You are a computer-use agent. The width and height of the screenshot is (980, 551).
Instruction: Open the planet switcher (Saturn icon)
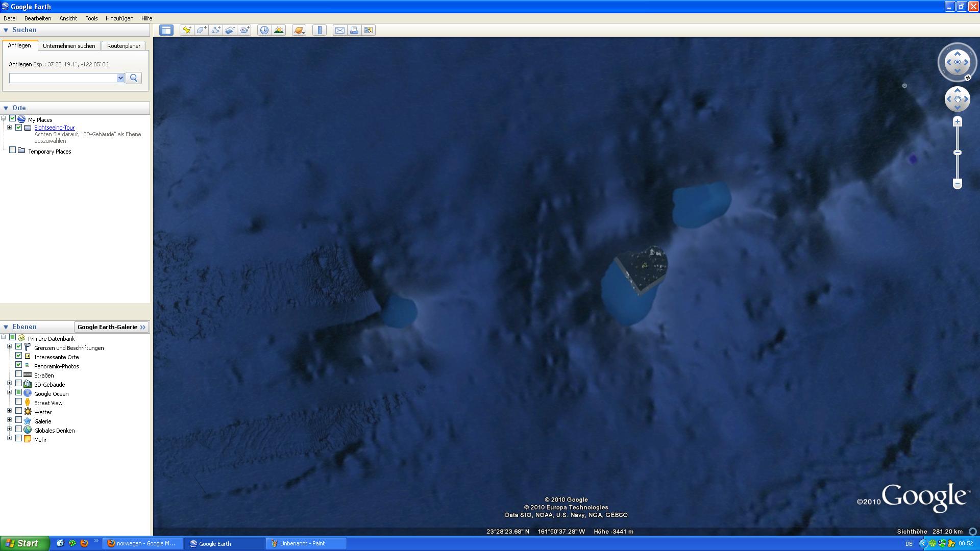(x=299, y=30)
